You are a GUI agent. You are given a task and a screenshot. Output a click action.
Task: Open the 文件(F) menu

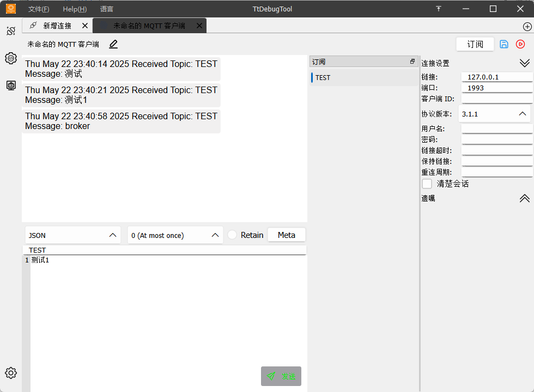(39, 9)
